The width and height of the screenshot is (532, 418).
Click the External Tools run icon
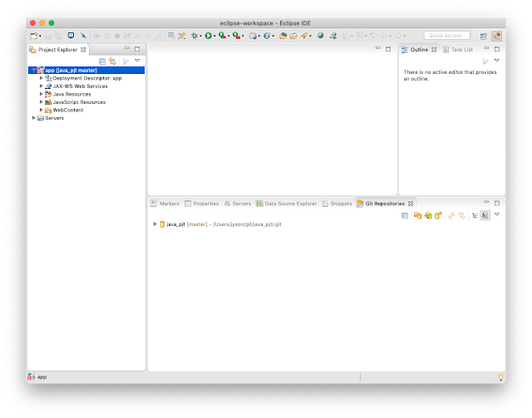(236, 35)
